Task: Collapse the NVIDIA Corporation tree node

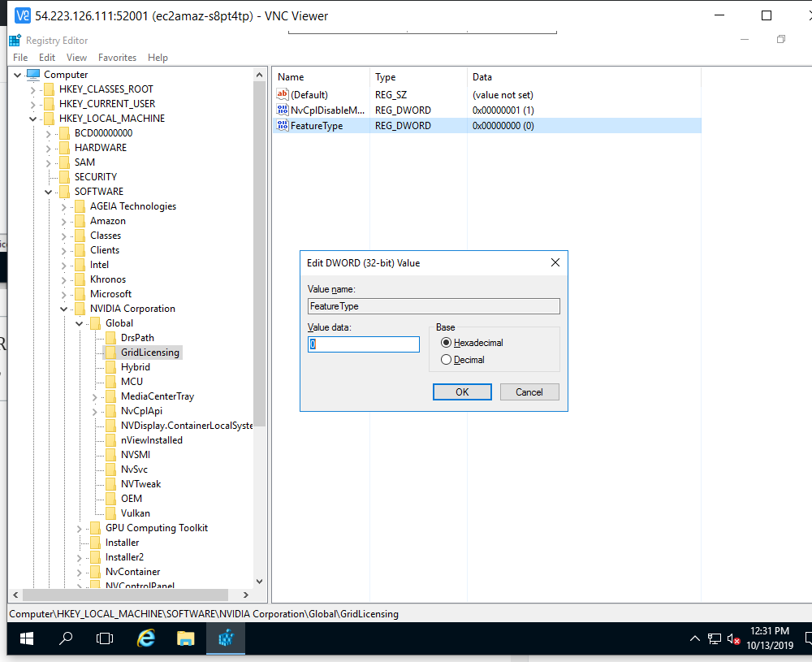Action: click(64, 309)
